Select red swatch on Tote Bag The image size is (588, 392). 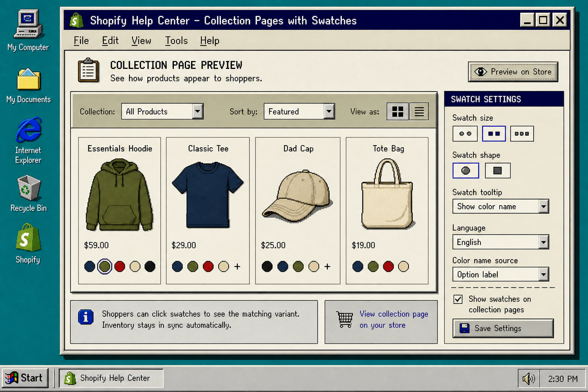(x=389, y=266)
